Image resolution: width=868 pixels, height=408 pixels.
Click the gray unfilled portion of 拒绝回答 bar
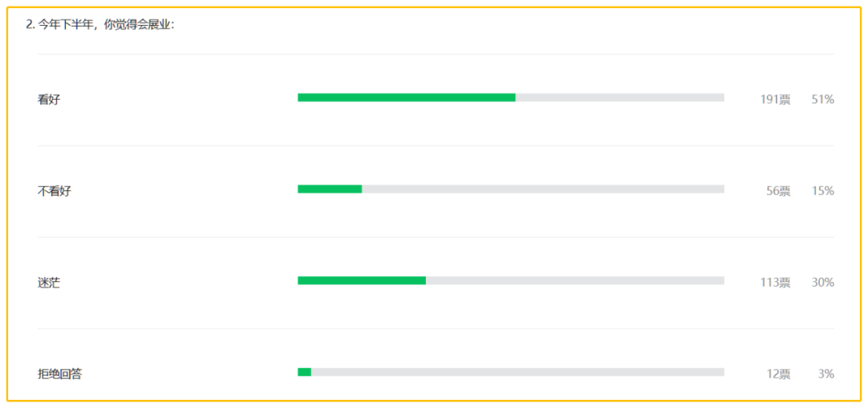518,372
